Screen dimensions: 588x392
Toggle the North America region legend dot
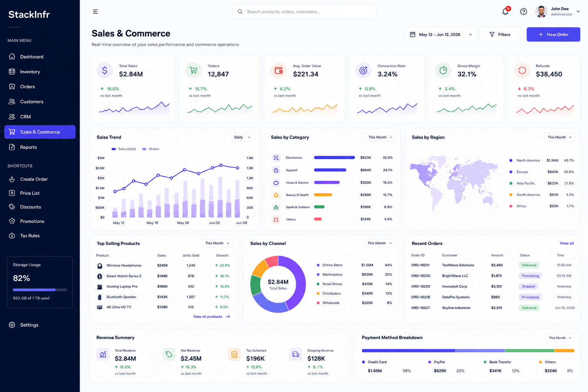click(511, 160)
